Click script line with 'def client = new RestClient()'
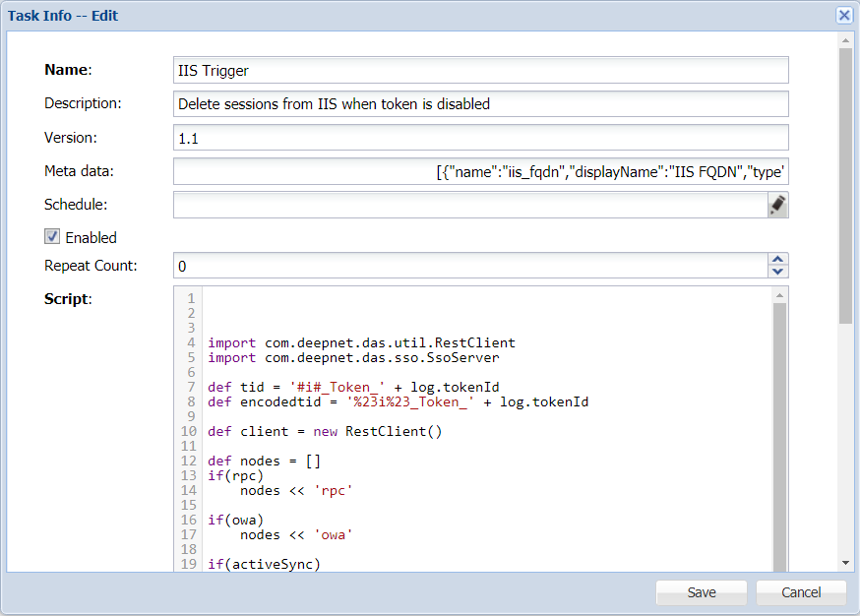860x616 pixels. pyautogui.click(x=325, y=431)
